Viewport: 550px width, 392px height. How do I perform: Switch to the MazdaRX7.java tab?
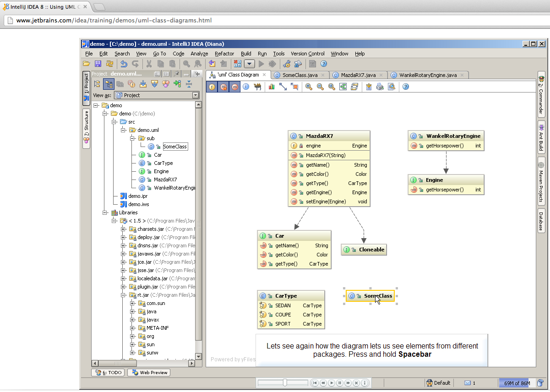click(358, 75)
